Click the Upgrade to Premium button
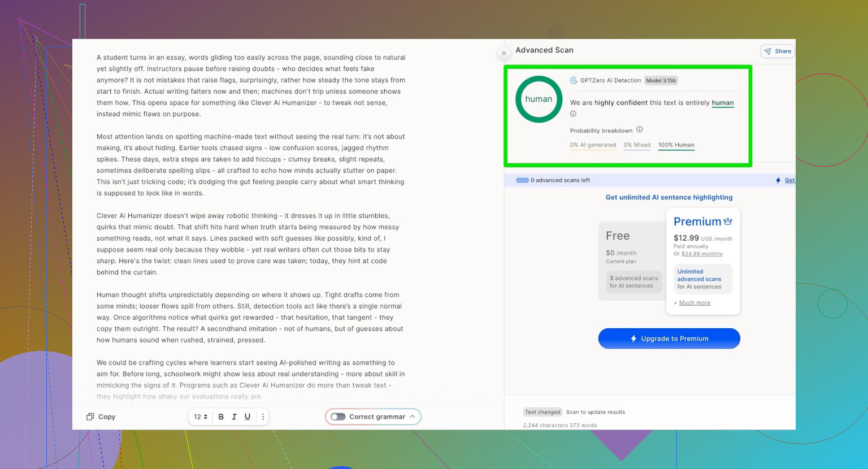868x469 pixels. pos(669,338)
